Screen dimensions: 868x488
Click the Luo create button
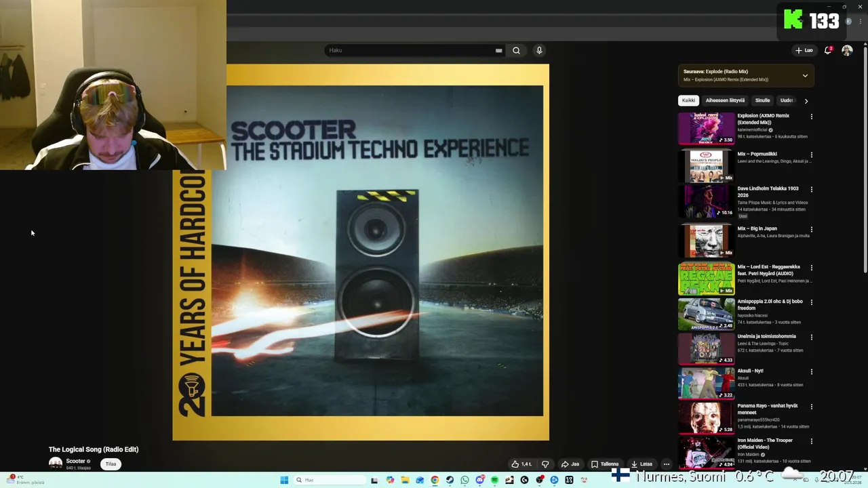[804, 50]
